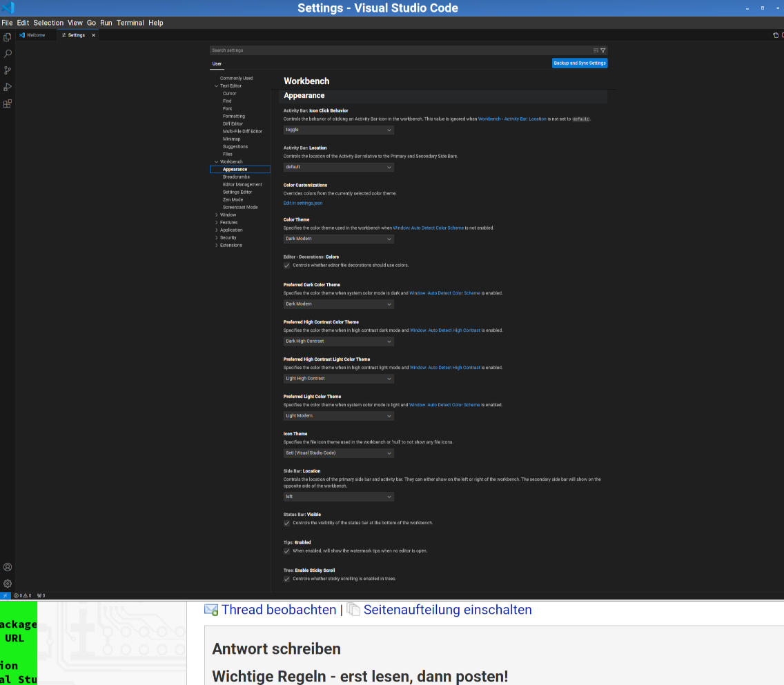Collapse the Workbench tree section

217,162
